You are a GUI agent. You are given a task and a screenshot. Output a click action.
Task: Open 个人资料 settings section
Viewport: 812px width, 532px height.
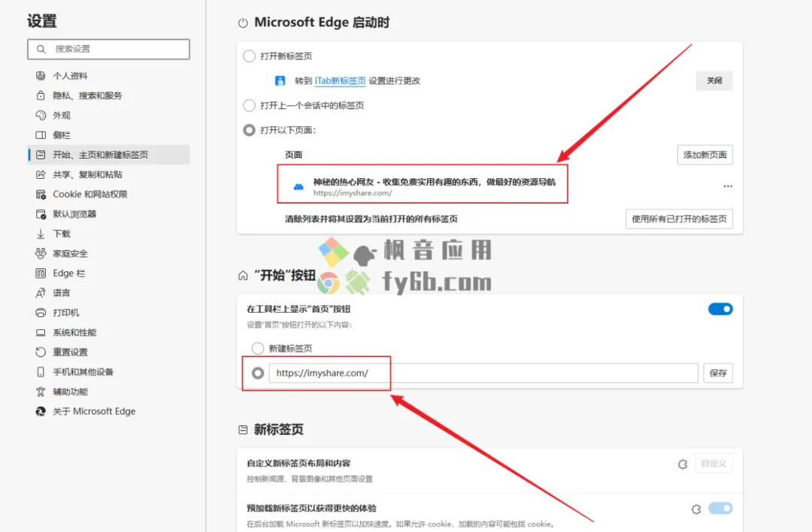[x=109, y=76]
